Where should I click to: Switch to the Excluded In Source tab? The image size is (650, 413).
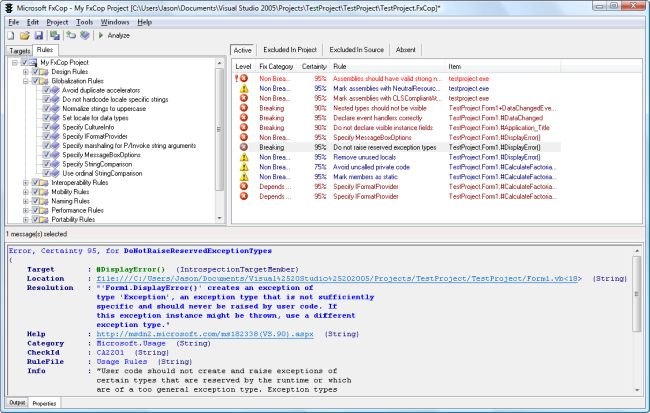(x=357, y=49)
